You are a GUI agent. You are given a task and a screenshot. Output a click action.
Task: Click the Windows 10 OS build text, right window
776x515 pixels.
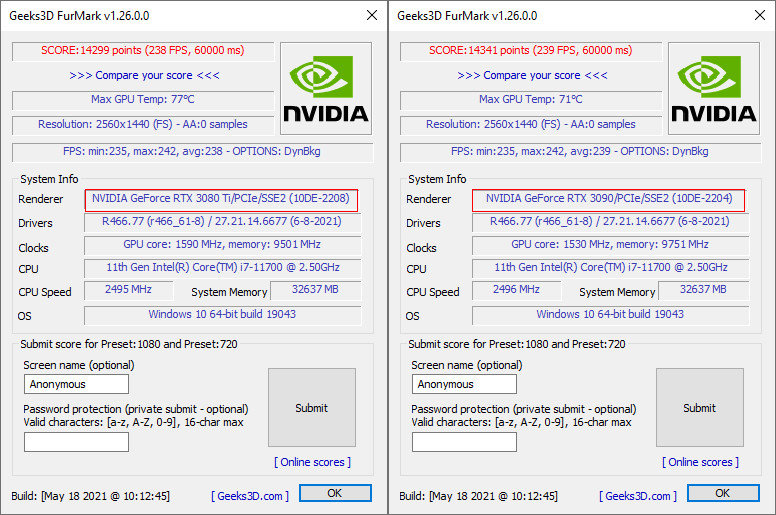610,314
